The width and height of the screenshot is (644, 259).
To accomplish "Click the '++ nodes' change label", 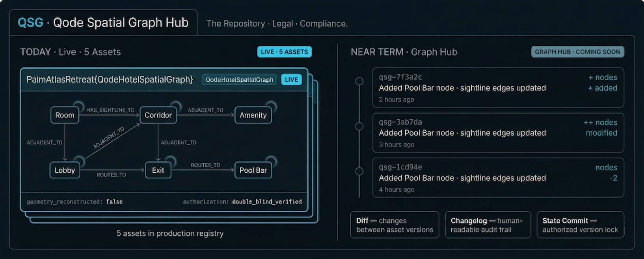I will pos(600,122).
